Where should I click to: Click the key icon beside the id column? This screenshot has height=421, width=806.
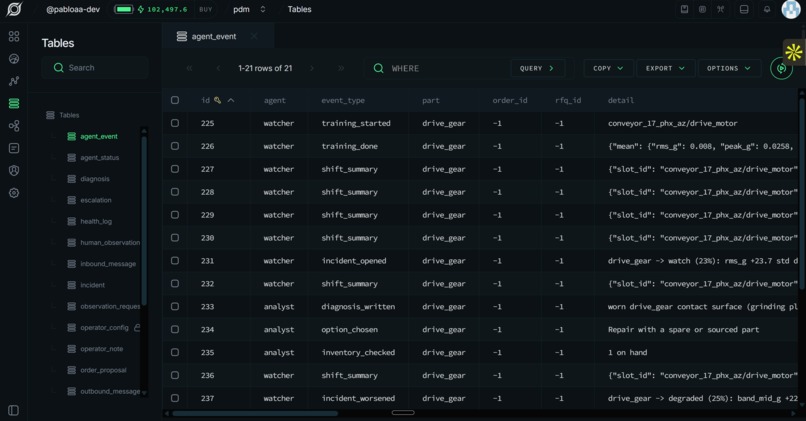(x=217, y=100)
